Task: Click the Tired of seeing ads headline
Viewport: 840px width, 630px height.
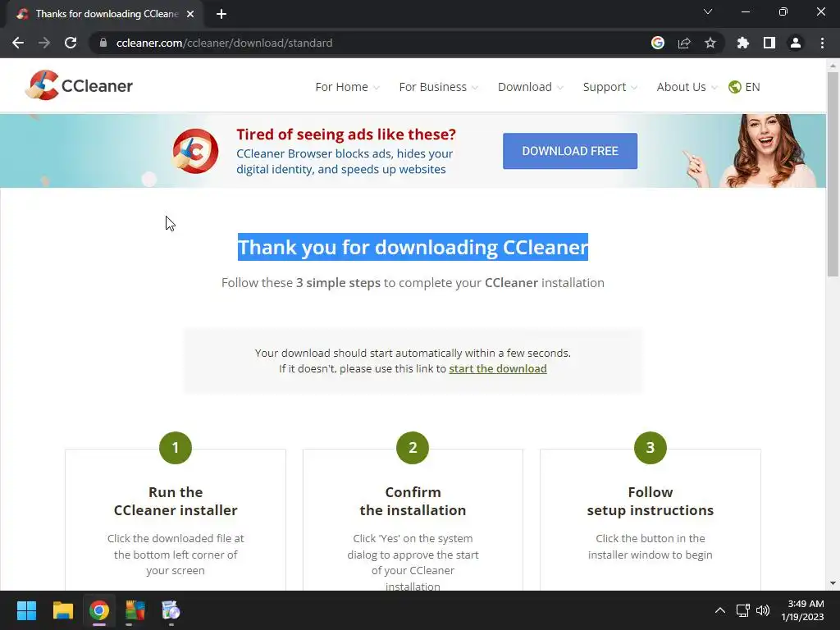Action: (x=346, y=134)
